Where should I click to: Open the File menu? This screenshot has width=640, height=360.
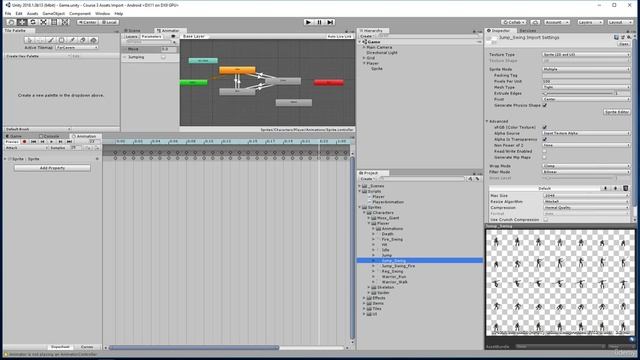[8, 13]
